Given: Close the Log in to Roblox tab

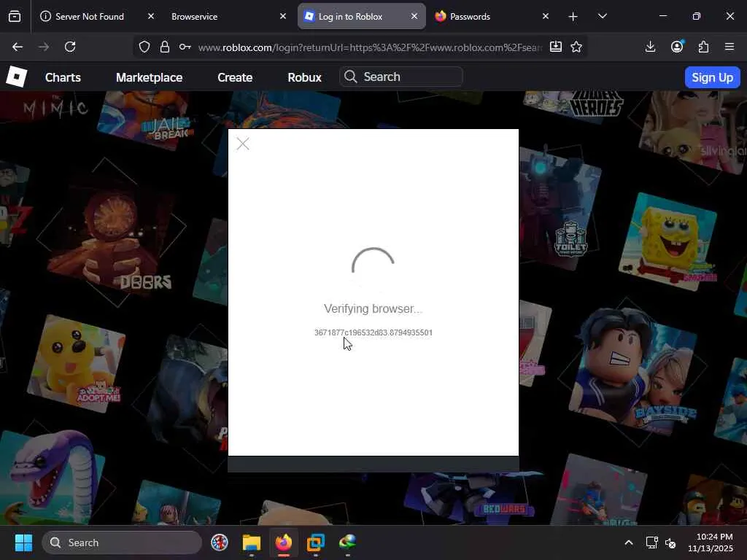Looking at the screenshot, I should [414, 16].
